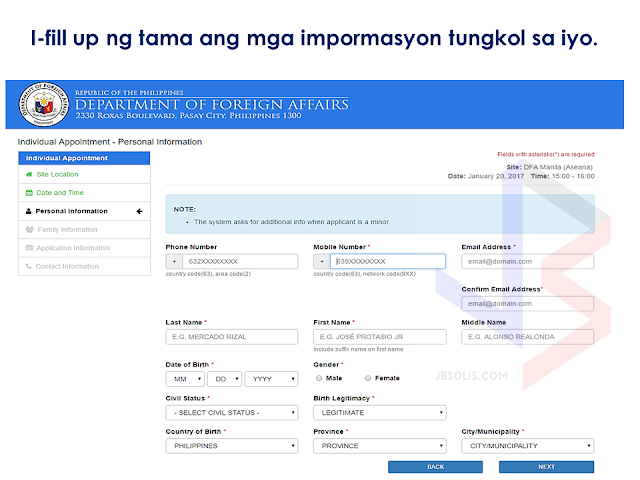
Task: Open the City/Municipality dropdown
Action: pyautogui.click(x=527, y=446)
